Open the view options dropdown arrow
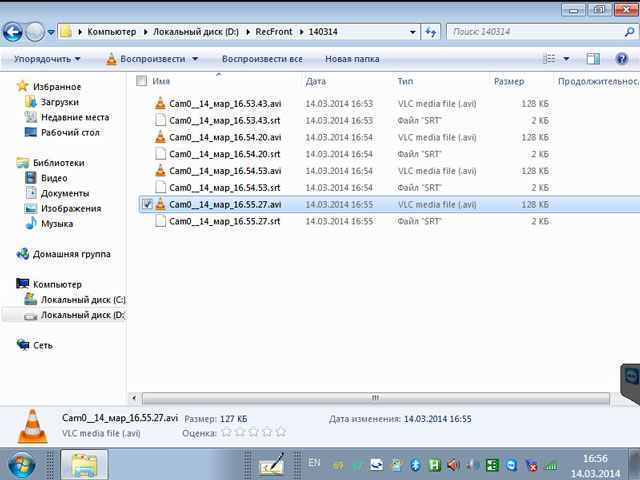This screenshot has width=640, height=480. (569, 59)
